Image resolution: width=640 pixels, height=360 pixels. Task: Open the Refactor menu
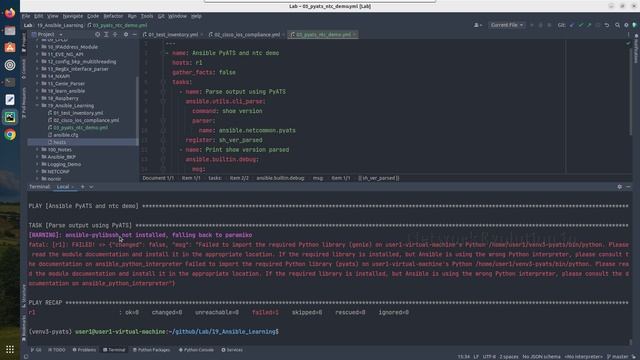[113, 16]
